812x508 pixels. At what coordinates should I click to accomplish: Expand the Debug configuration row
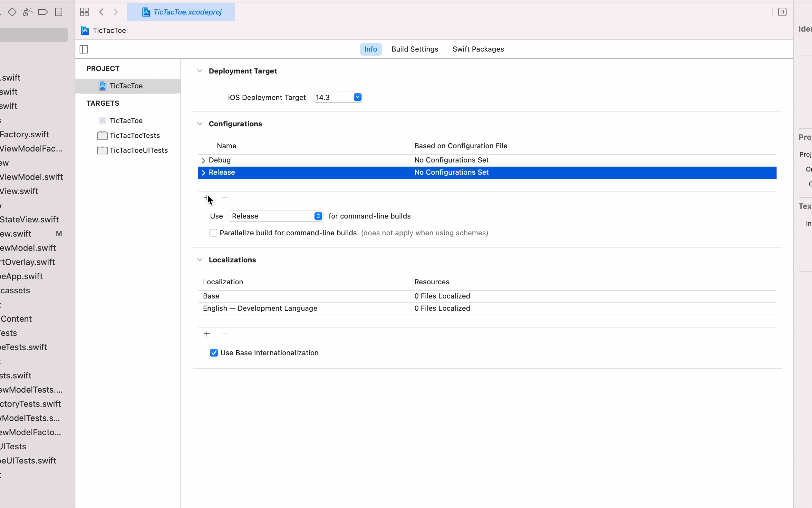pos(204,160)
